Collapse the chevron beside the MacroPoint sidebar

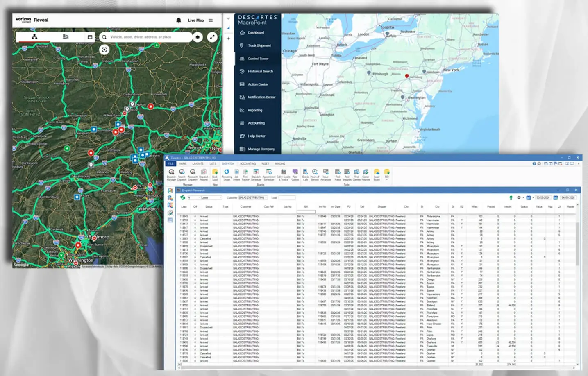[x=228, y=18]
